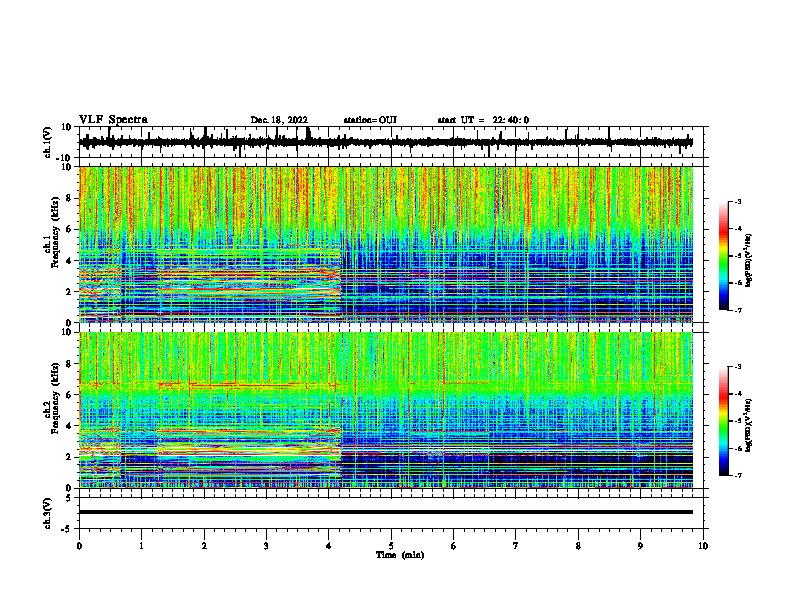Click time axis tick label "7"
The height and width of the screenshot is (612, 792).
[516, 546]
